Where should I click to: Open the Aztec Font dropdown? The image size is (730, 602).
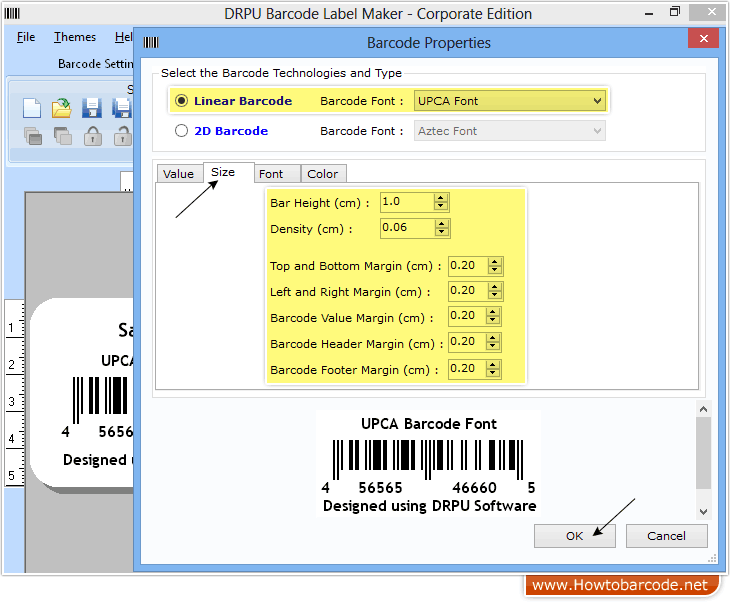point(509,131)
